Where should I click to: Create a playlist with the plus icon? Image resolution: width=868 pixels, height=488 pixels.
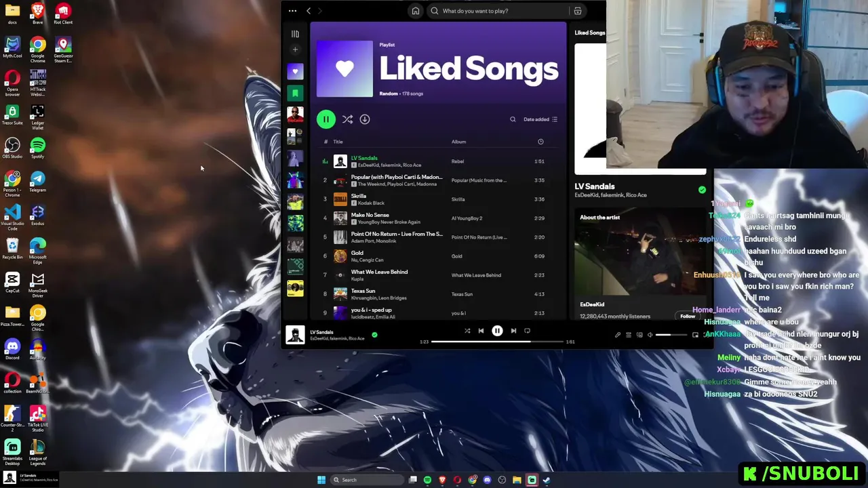[x=295, y=49]
